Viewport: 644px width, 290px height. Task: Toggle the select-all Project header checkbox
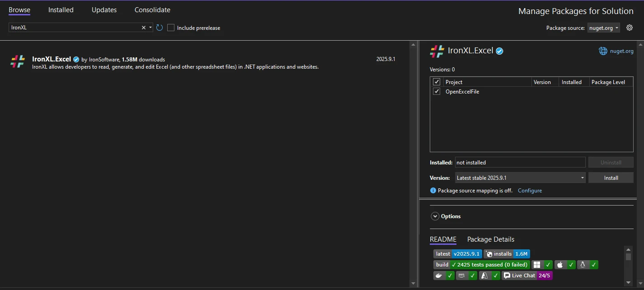[x=437, y=82]
